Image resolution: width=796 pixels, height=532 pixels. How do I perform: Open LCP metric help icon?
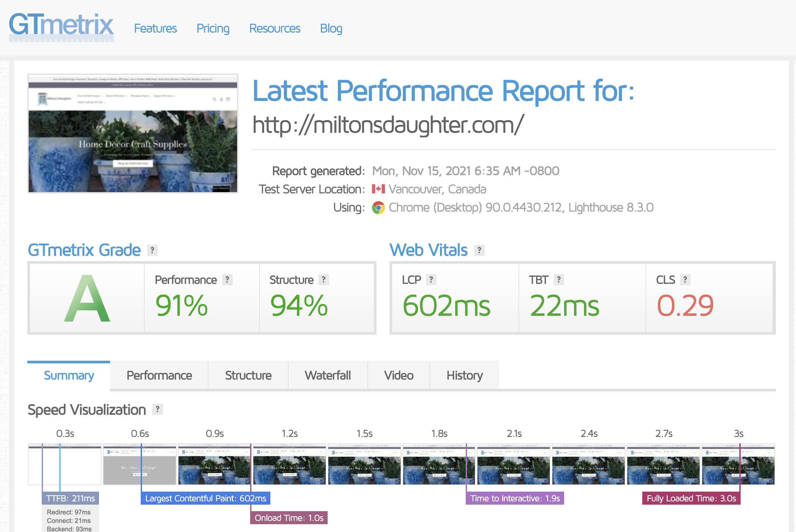click(x=431, y=280)
